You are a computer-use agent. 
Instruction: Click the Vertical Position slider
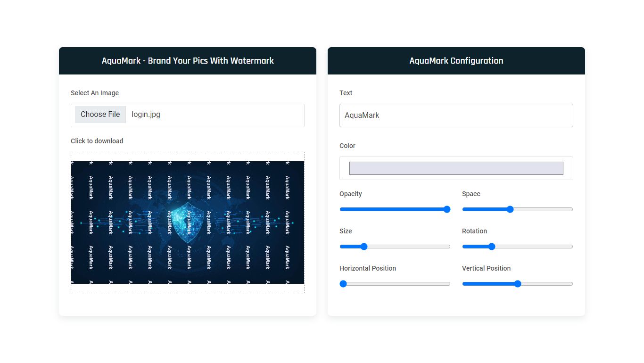tap(518, 284)
